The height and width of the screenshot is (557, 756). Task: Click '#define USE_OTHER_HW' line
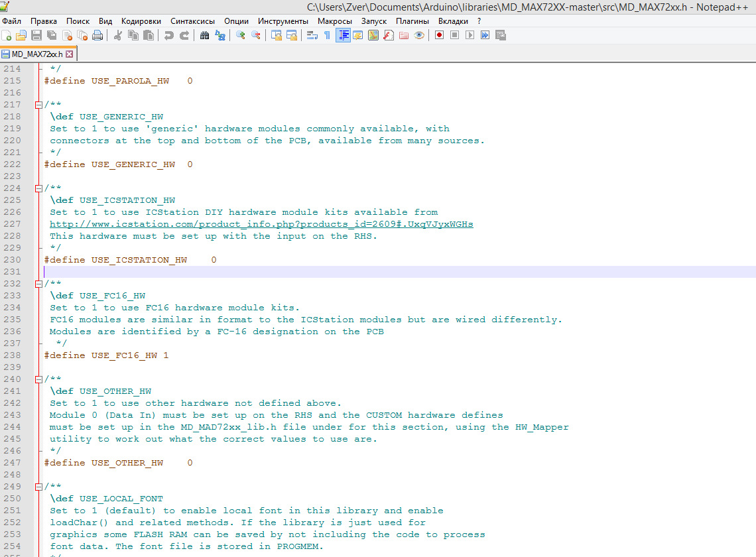tap(119, 463)
